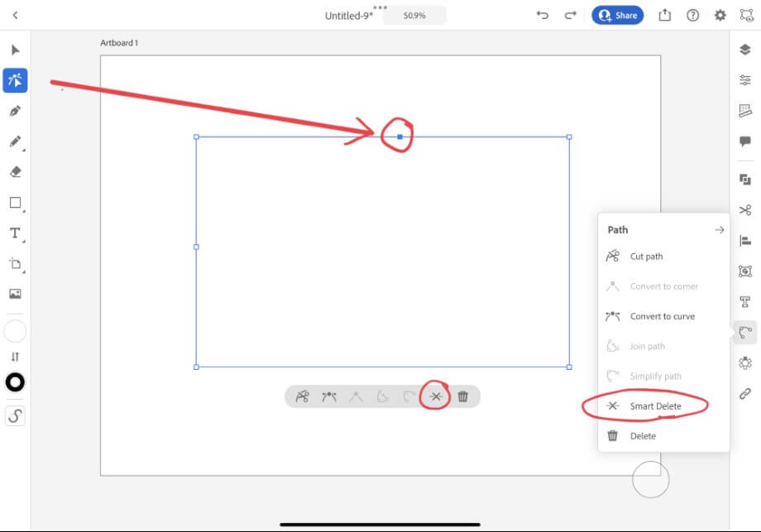Viewport: 761px width, 532px height.
Task: Redo the last action
Action: 570,16
